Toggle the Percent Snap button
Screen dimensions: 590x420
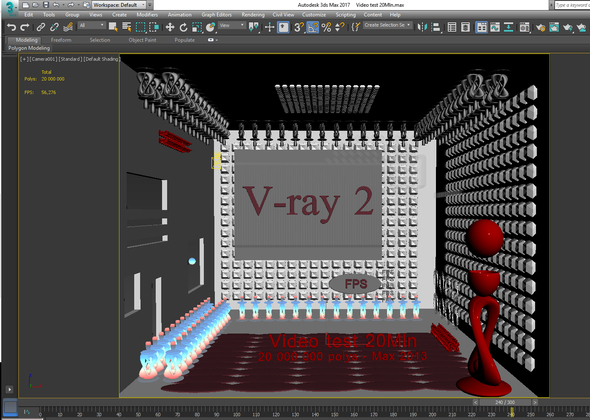pos(326,27)
